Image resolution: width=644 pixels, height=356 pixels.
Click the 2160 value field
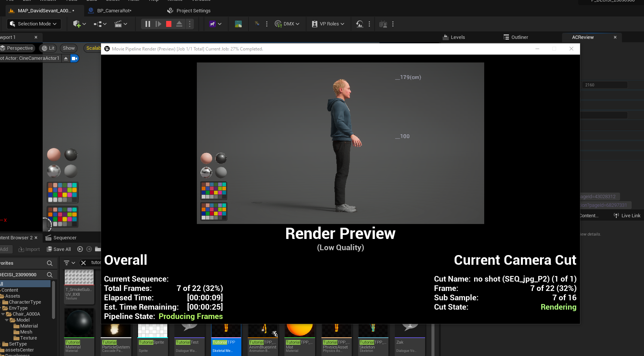click(x=604, y=85)
